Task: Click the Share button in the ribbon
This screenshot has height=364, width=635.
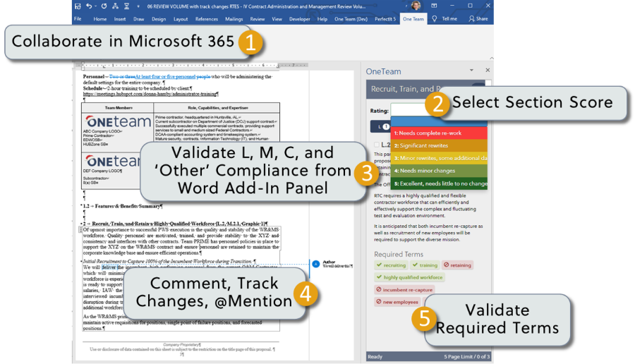Action: [478, 18]
